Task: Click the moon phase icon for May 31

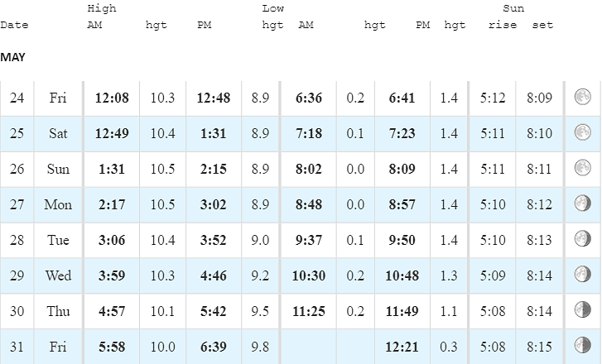Action: (x=582, y=345)
